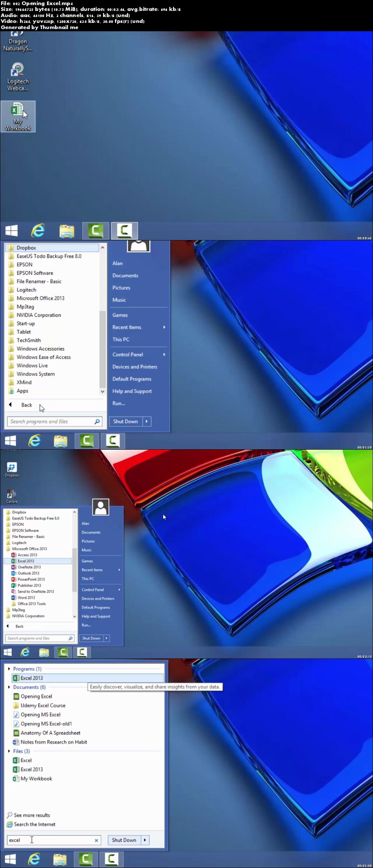Open Devices and Printers in the 00:01:30 frame
Image resolution: width=373 pixels, height=868 pixels.
(x=135, y=367)
